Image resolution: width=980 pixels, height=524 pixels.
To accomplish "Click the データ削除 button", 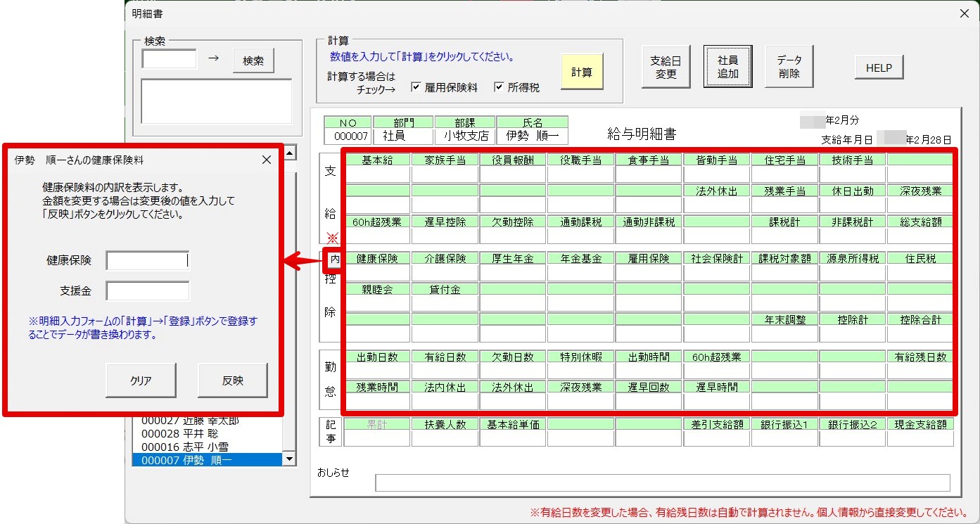I will (x=789, y=67).
